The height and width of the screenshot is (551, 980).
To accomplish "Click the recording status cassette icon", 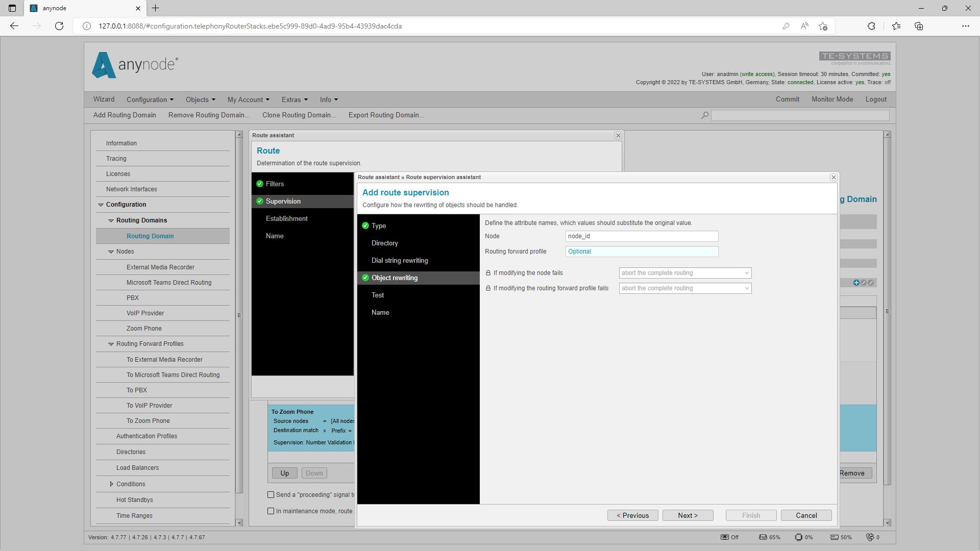I will (x=724, y=537).
